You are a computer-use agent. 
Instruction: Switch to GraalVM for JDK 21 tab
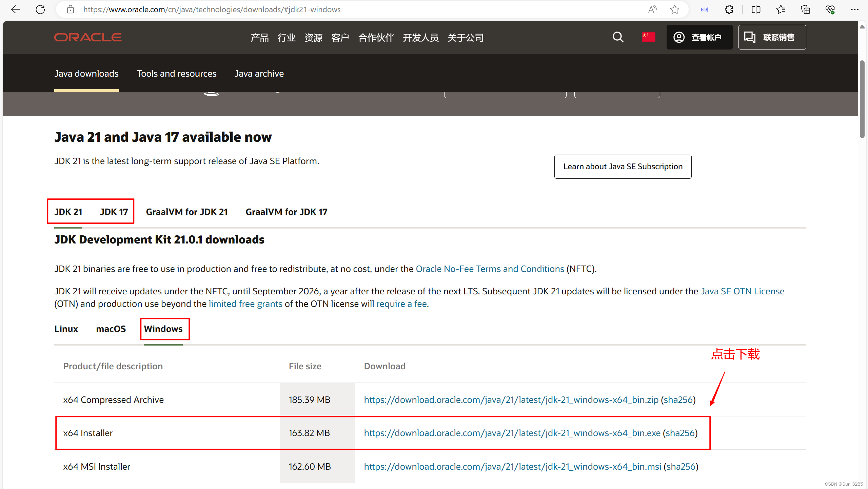click(187, 212)
